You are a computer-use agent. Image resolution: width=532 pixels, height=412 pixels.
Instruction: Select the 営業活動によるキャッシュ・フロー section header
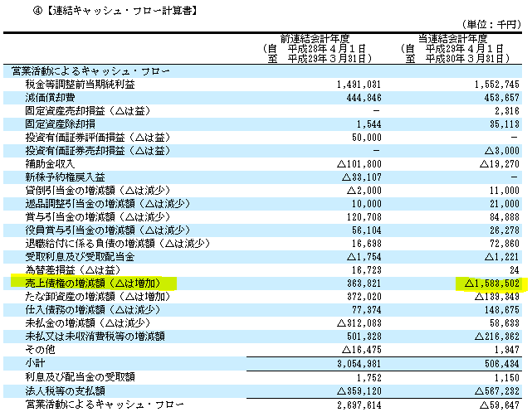90,71
